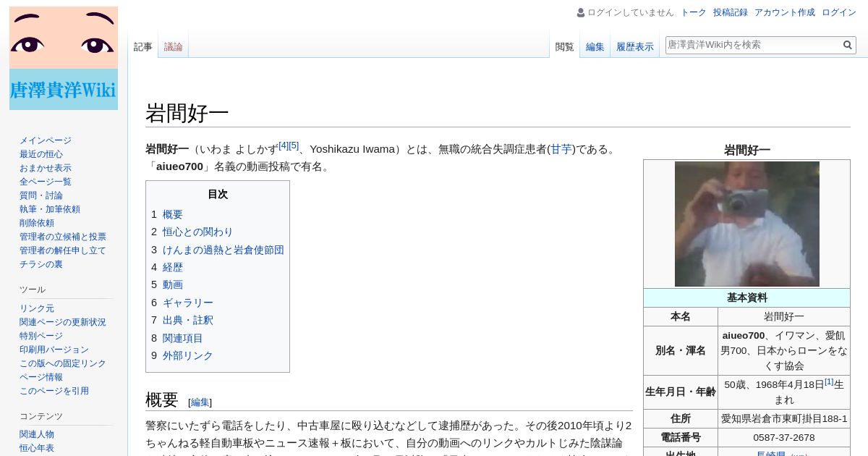Screen dimensions: 868x456
Task: Open チラシの裏 link
Action: (41, 264)
